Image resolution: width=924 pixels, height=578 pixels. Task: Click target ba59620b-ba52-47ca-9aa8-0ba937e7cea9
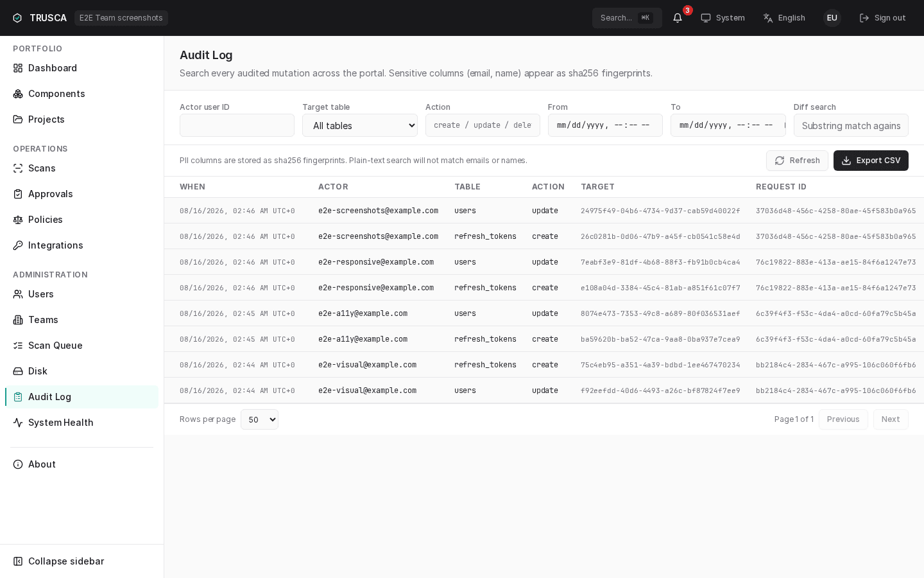click(x=660, y=339)
